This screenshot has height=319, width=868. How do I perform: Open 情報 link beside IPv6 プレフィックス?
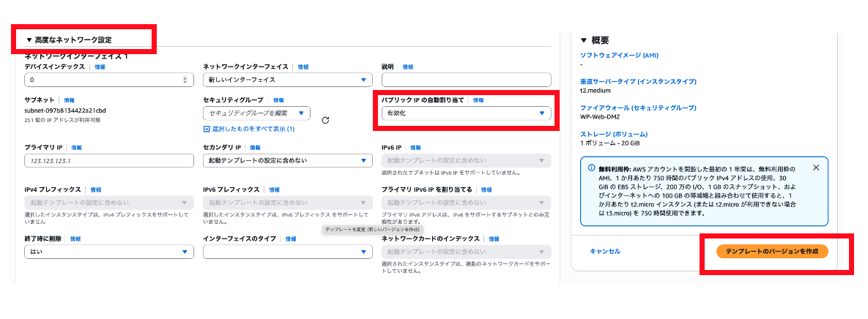pos(274,189)
